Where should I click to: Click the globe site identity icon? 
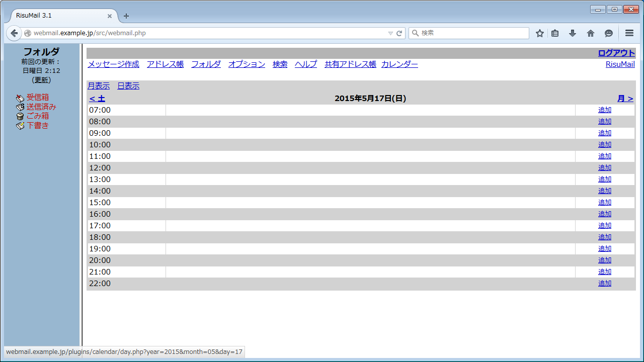[28, 33]
